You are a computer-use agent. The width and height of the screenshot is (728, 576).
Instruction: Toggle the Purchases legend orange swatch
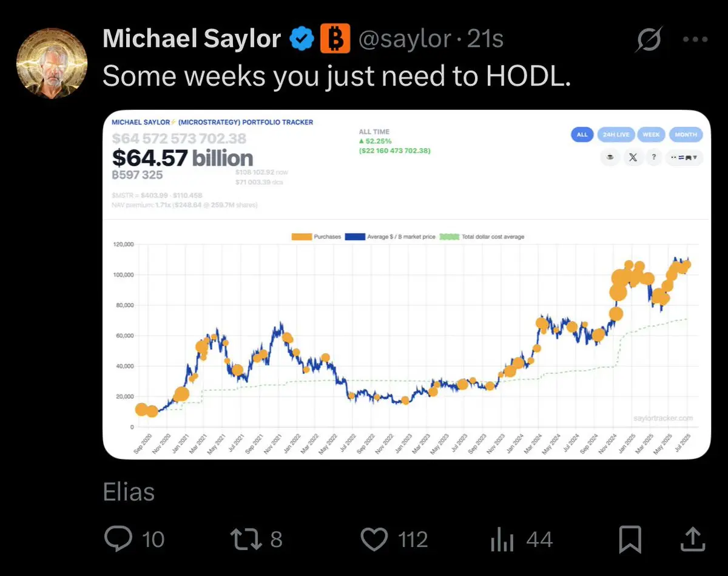302,237
